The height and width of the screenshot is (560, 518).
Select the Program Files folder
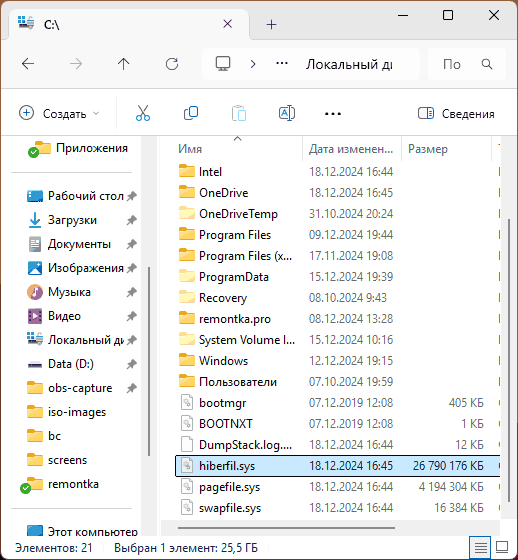[225, 235]
